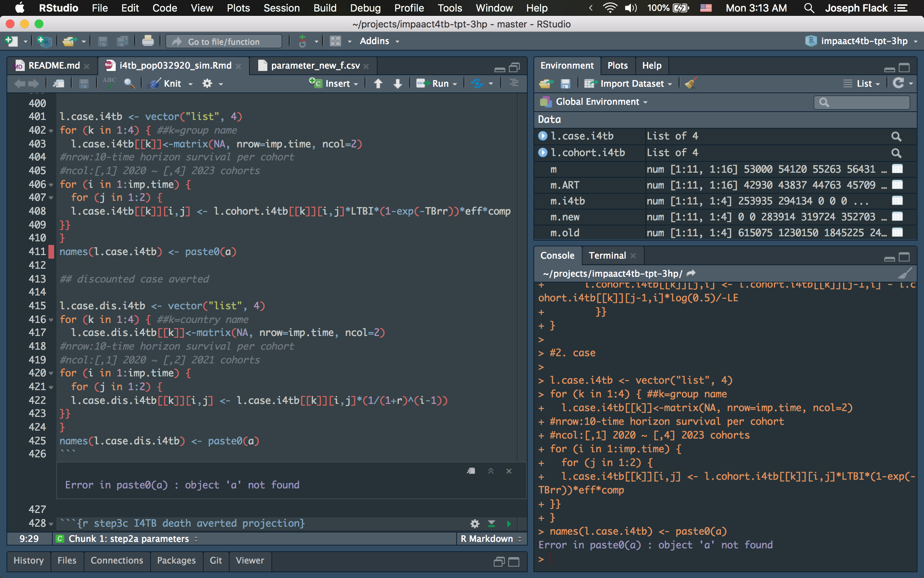Open macOS Notification Center icon
The width and height of the screenshot is (924, 578).
pyautogui.click(x=902, y=8)
